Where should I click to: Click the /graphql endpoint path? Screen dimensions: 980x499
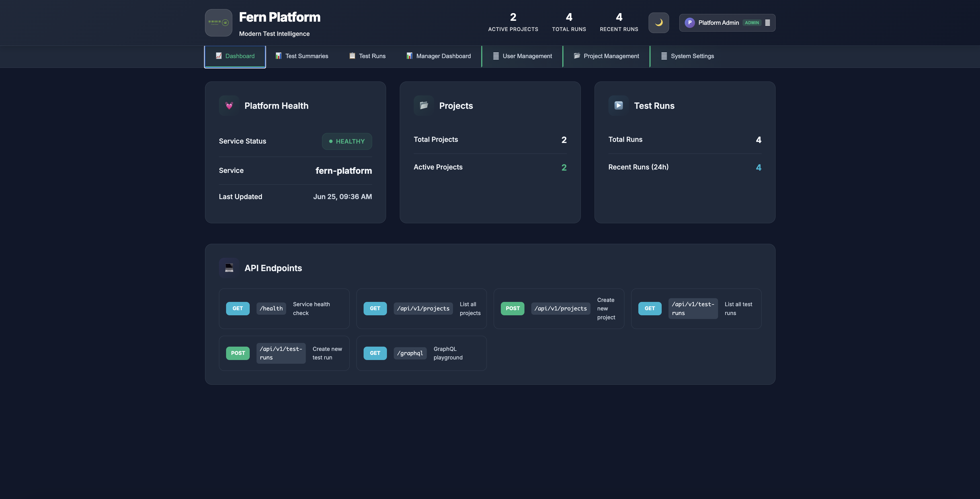click(x=410, y=353)
